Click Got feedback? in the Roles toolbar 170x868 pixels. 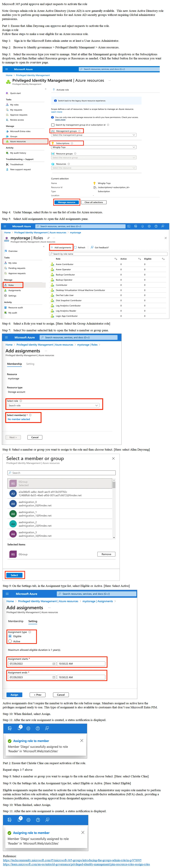(100, 248)
